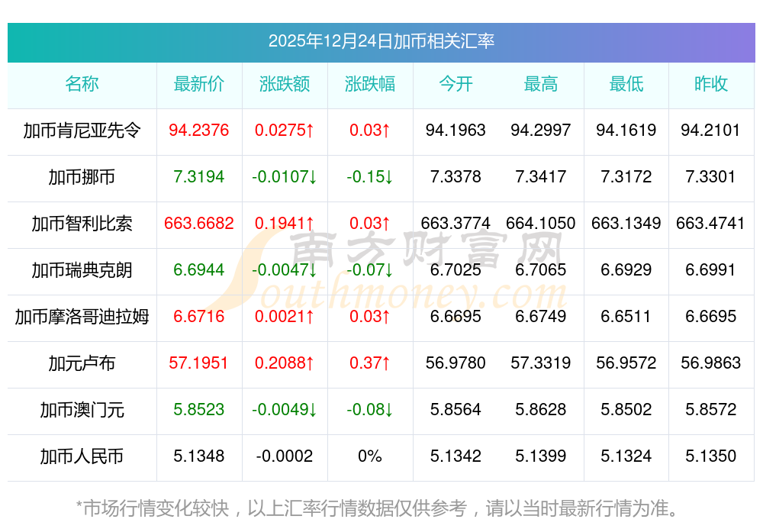Select the 今开 column header
This screenshot has height=532, width=763.
tap(456, 84)
